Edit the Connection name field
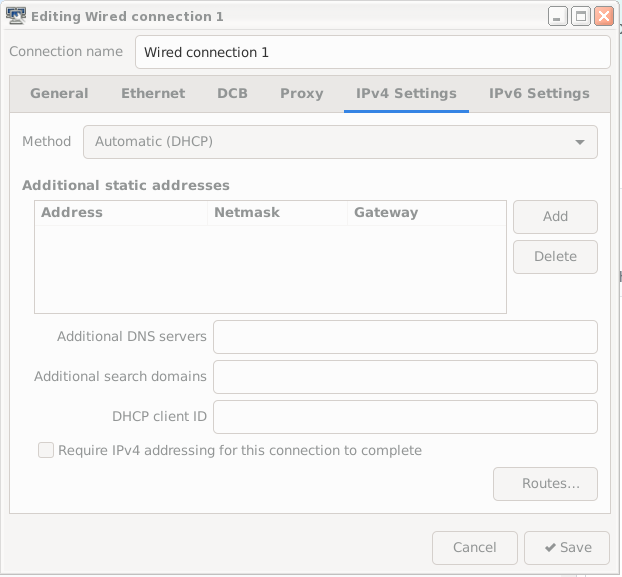 [372, 52]
